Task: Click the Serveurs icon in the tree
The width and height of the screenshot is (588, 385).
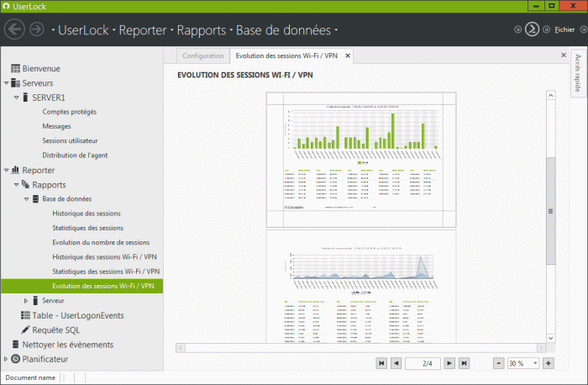Action: [x=15, y=83]
